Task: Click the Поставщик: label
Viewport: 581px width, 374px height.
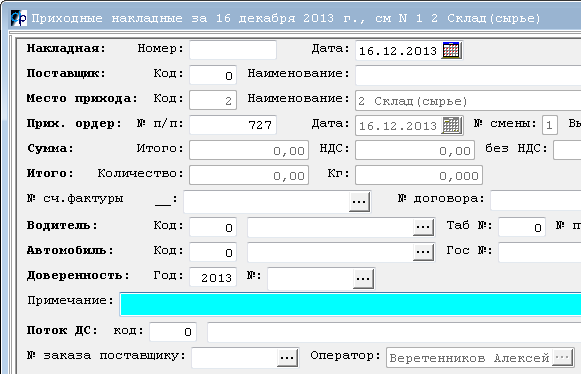Action: [66, 73]
